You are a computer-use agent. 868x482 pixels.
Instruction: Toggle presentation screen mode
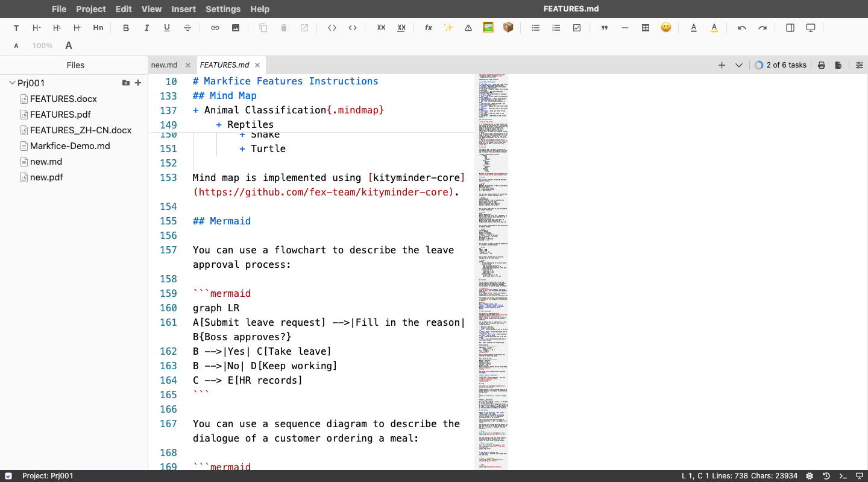(811, 28)
